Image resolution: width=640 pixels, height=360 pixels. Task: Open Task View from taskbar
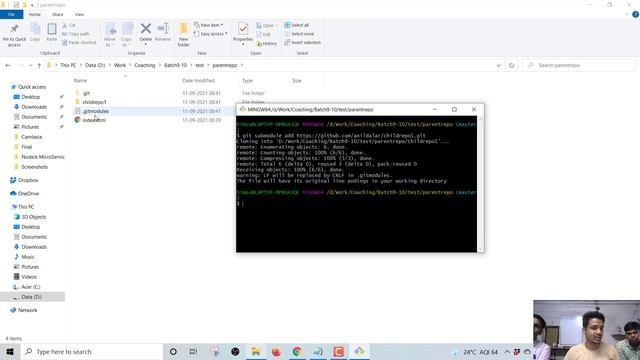pos(193,351)
